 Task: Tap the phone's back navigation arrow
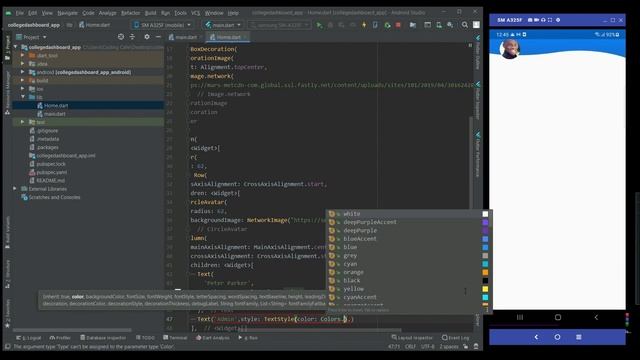[x=596, y=317]
